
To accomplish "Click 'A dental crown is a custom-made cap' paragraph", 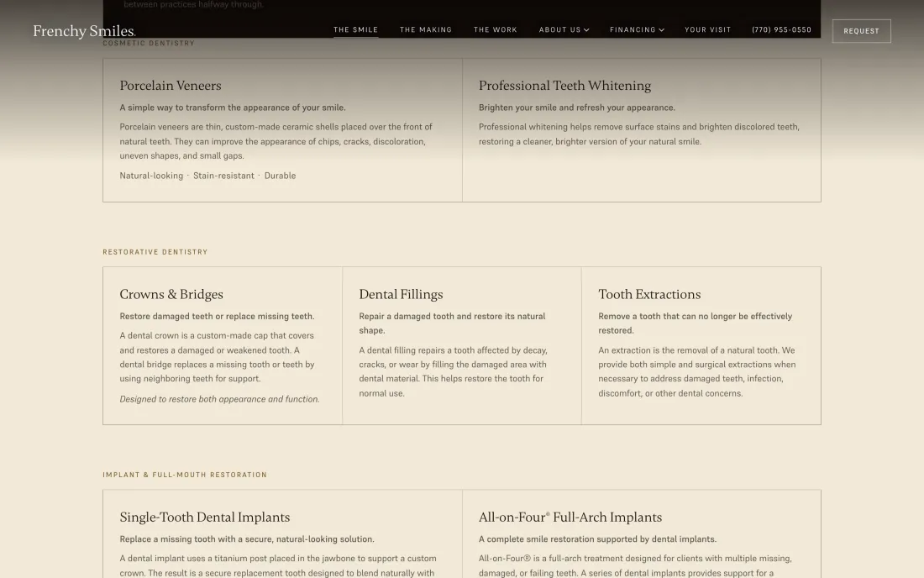I will (x=218, y=357).
